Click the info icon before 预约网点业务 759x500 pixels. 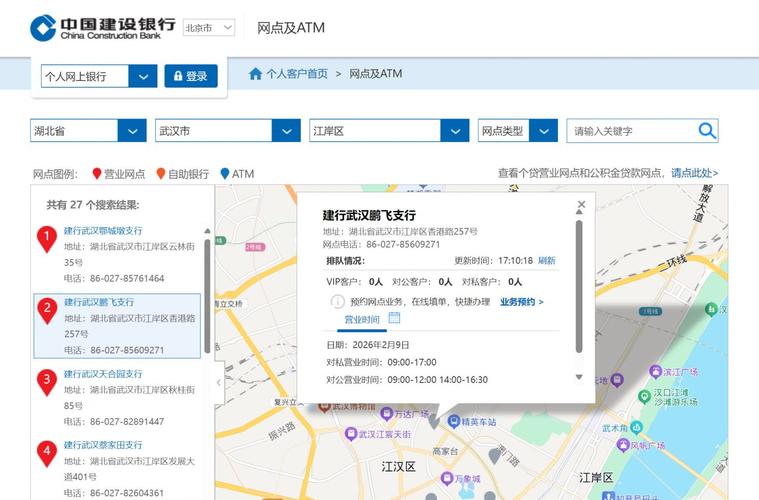337,302
